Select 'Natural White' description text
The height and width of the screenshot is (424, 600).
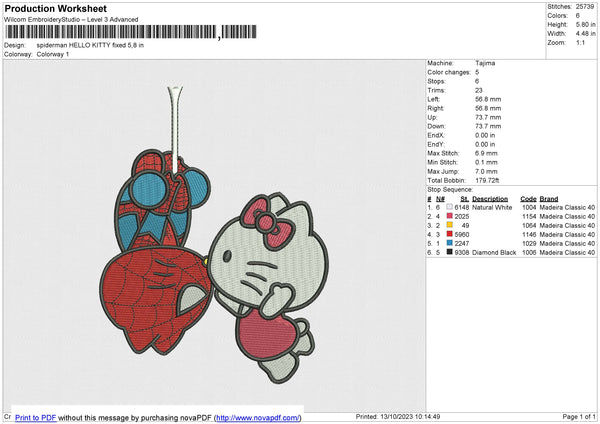coord(492,207)
